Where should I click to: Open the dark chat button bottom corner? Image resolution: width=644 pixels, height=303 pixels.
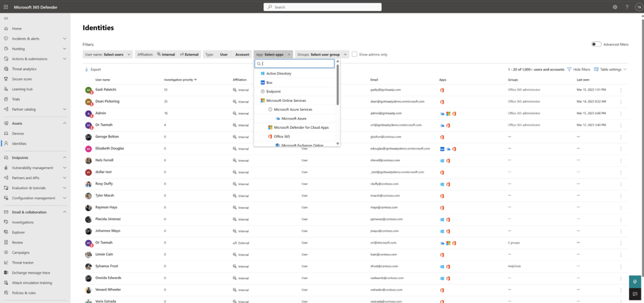pyautogui.click(x=635, y=294)
